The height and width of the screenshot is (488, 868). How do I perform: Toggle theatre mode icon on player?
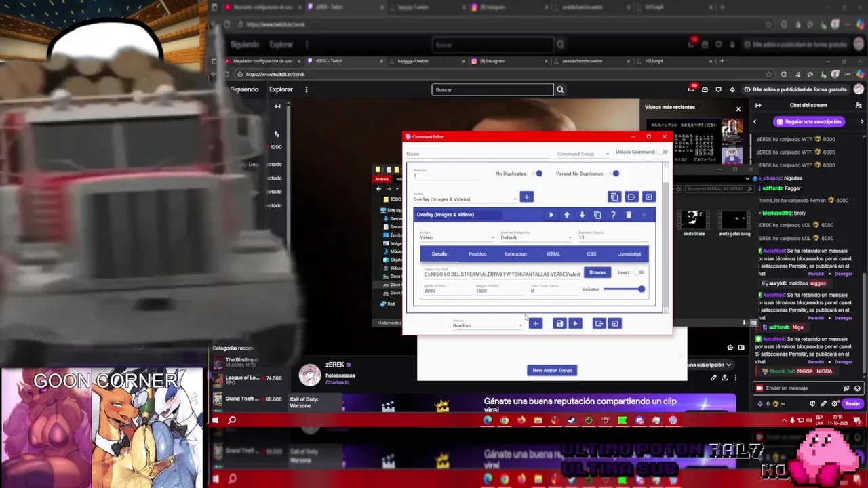click(x=741, y=348)
